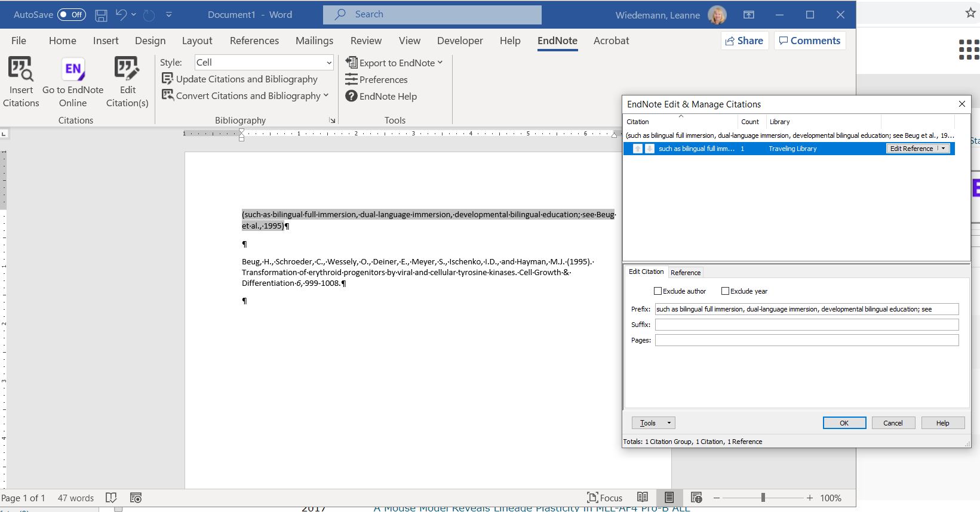
Task: Switch to Print Layout view
Action: click(x=669, y=498)
